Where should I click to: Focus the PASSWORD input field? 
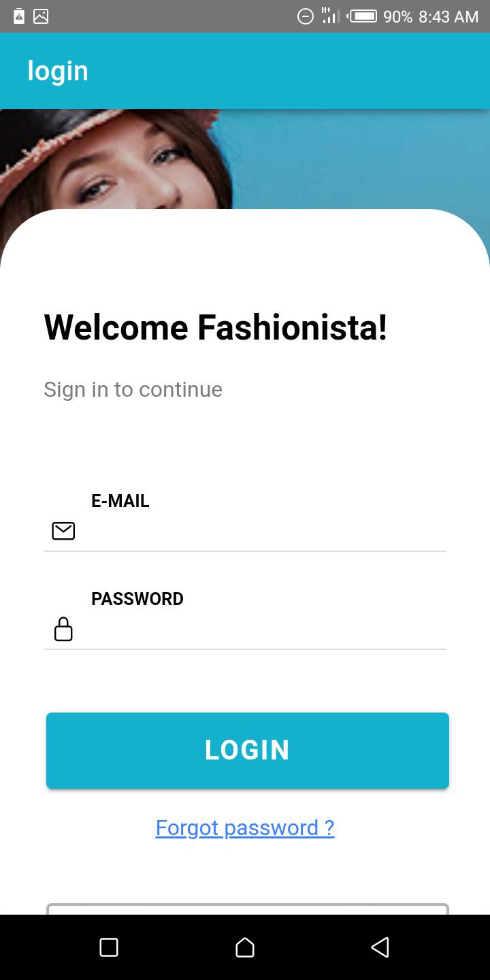pyautogui.click(x=265, y=630)
